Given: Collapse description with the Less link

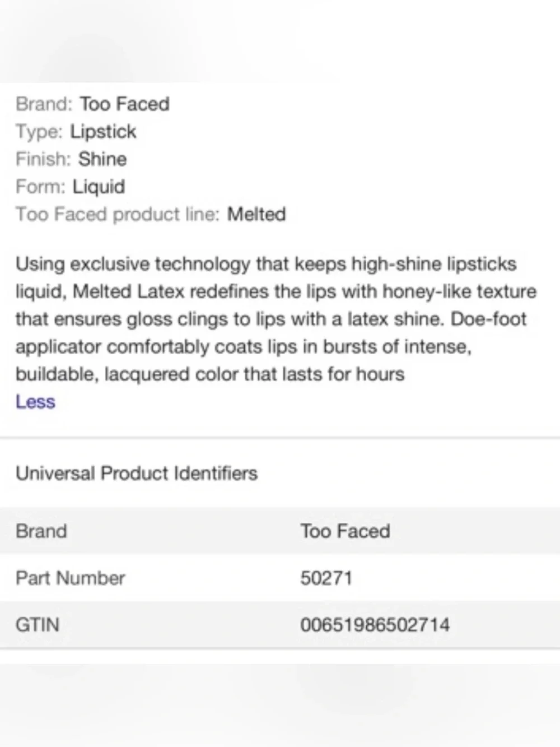Looking at the screenshot, I should click(35, 402).
